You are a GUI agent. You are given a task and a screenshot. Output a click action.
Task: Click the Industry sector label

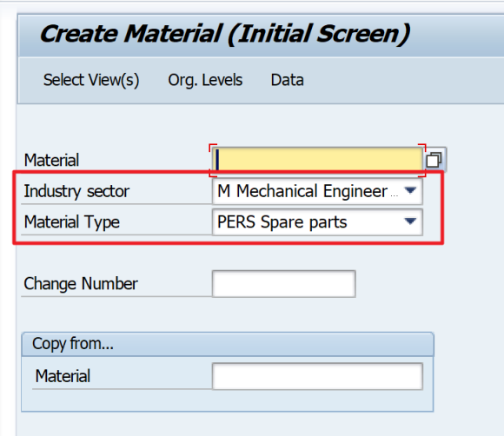76,191
